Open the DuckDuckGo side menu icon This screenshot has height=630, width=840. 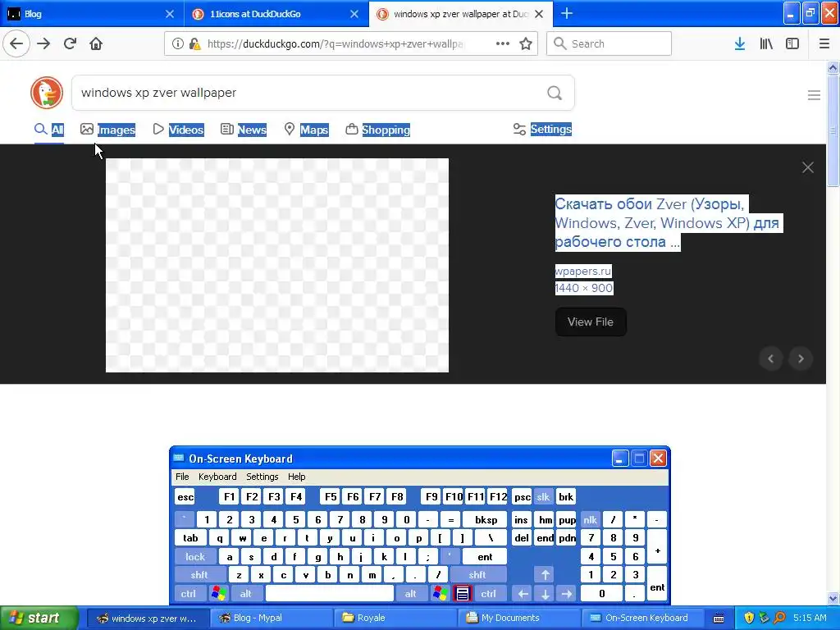(x=814, y=95)
